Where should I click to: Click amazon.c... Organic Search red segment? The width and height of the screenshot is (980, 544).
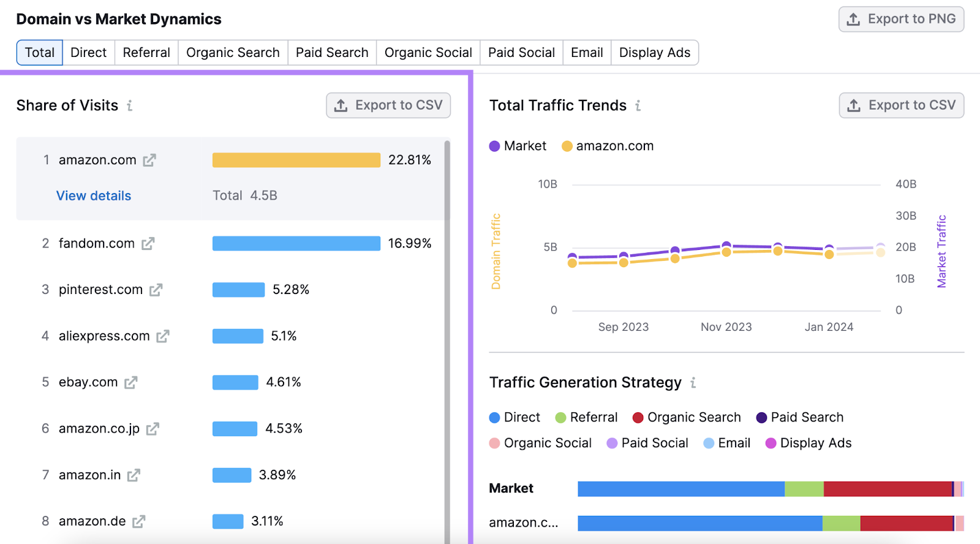tap(907, 523)
